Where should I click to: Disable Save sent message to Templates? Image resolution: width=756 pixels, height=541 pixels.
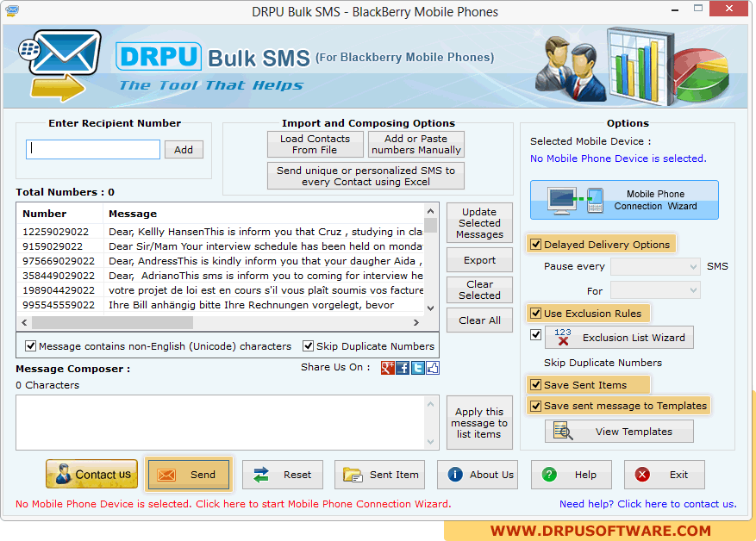click(536, 406)
